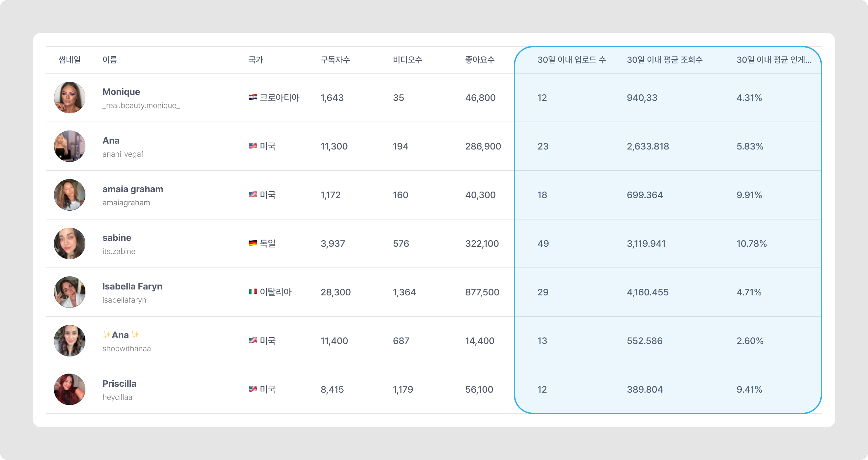The image size is (868, 460).
Task: Click the 국가 column header
Action: (x=255, y=60)
